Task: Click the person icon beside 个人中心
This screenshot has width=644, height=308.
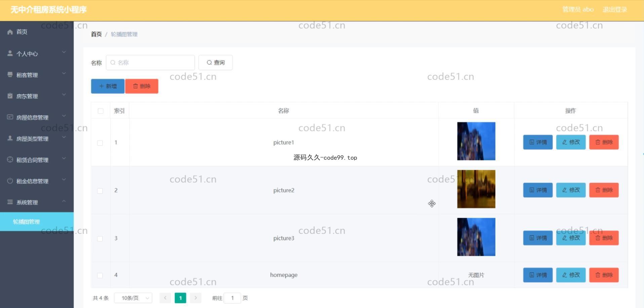Action: pos(10,53)
